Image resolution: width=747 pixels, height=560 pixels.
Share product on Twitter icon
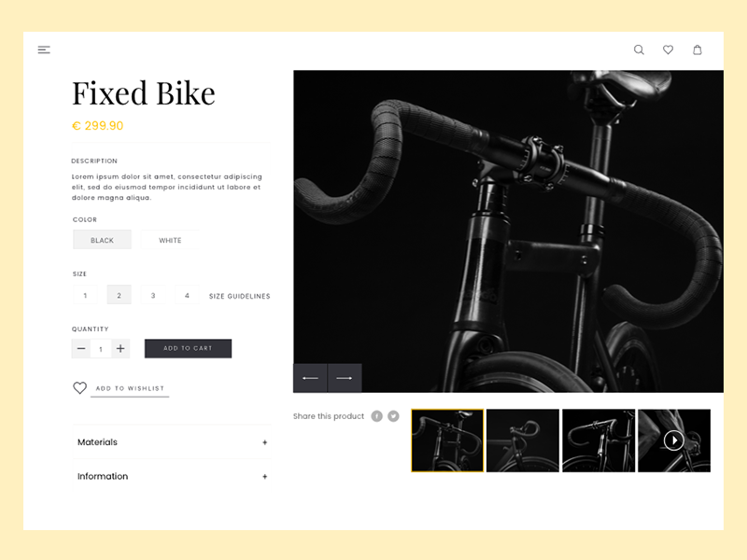point(393,416)
